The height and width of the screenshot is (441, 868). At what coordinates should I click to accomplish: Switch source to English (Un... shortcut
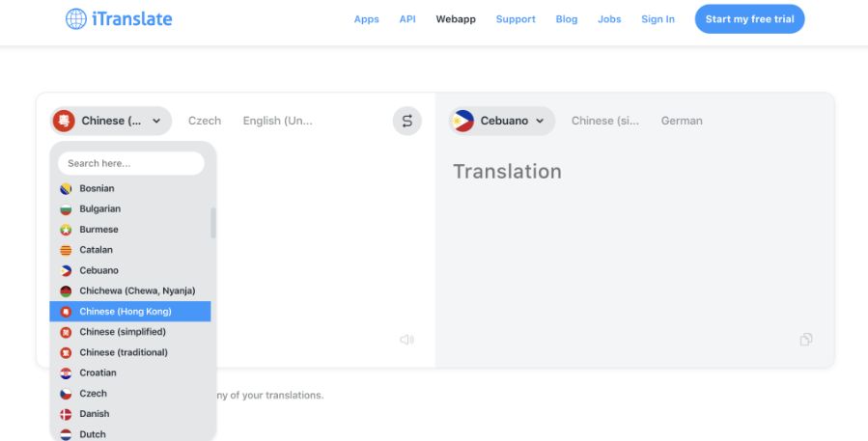[277, 121]
